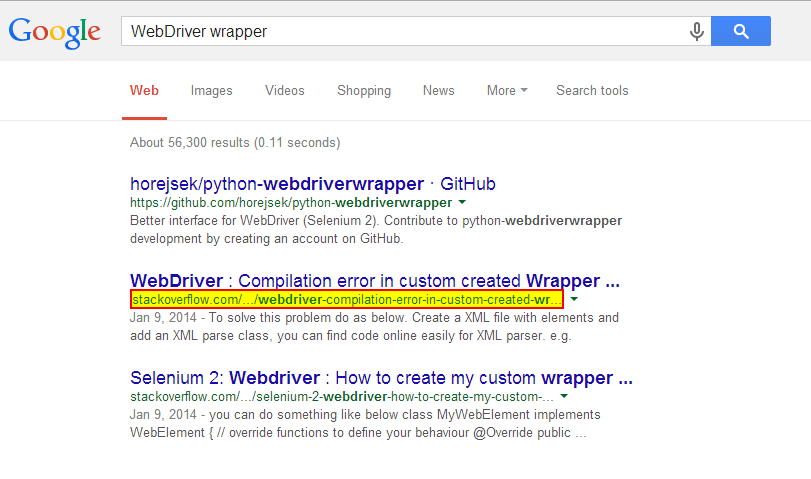Expand the More dropdown menu
Viewport: 811px width, 479px height.
click(507, 91)
